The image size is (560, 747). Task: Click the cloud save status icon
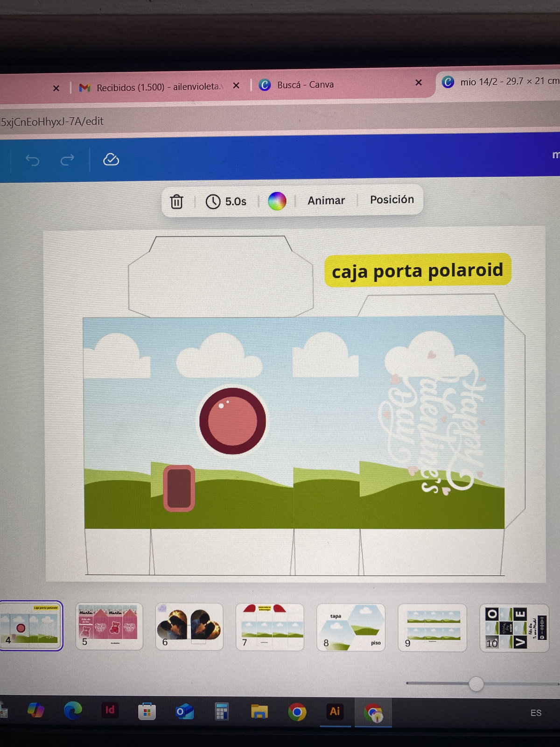(x=111, y=160)
